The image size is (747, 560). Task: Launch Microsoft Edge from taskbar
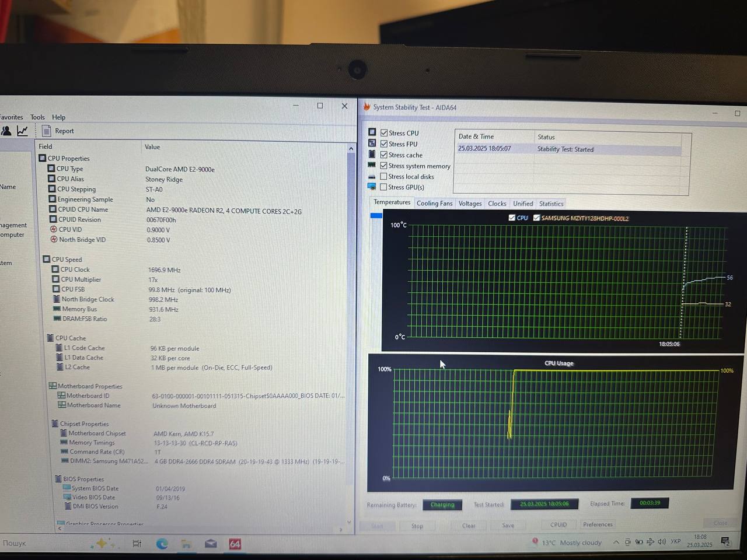tap(162, 544)
